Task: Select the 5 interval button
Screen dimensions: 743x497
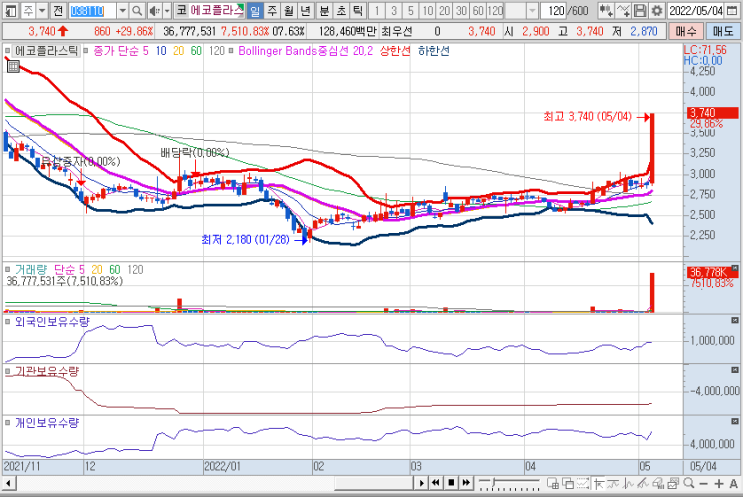Action: tap(411, 10)
